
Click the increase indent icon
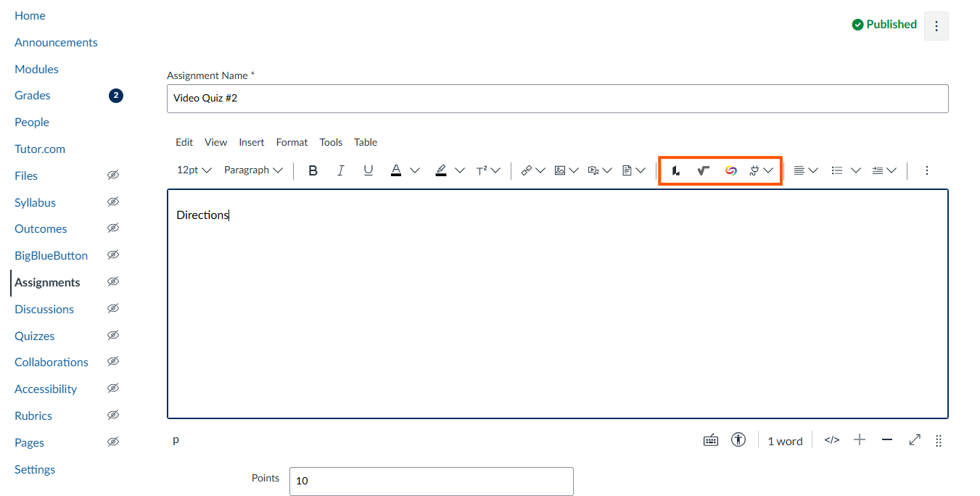(x=878, y=170)
